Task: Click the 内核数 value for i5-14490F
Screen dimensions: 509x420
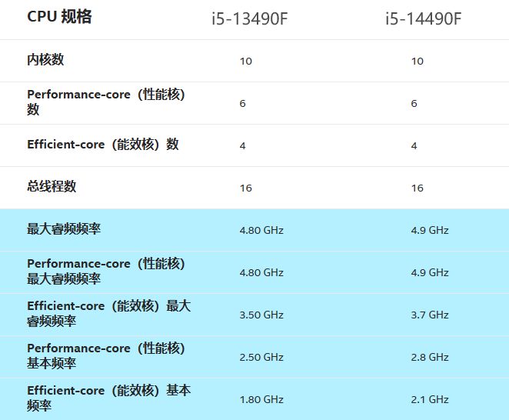Action: click(418, 61)
